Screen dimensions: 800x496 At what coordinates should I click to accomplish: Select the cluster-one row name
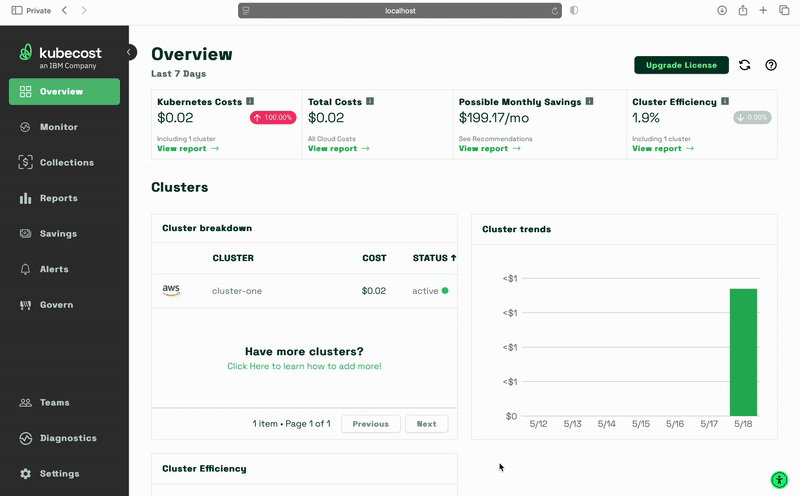click(237, 291)
